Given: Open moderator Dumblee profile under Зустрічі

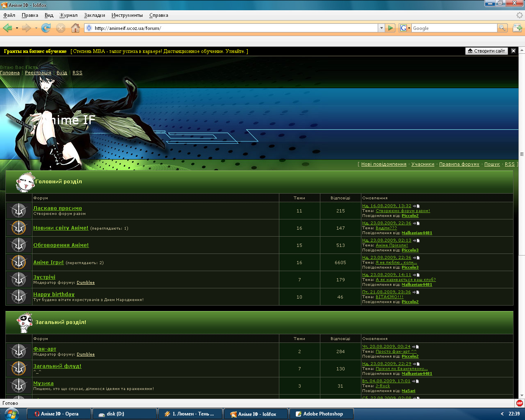Looking at the screenshot, I should (x=86, y=283).
